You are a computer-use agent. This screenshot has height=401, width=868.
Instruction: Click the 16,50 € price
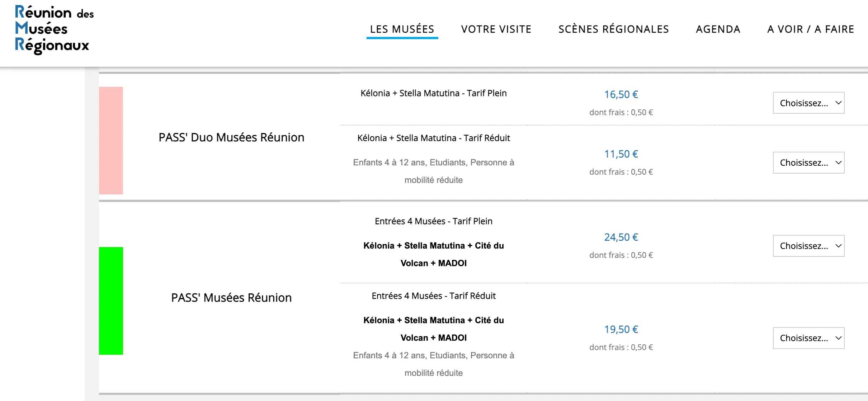click(621, 94)
